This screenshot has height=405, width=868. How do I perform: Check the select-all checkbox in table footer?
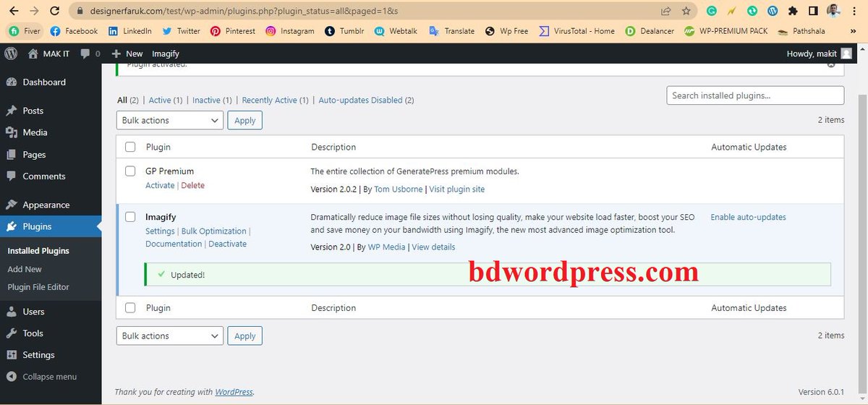(x=130, y=307)
